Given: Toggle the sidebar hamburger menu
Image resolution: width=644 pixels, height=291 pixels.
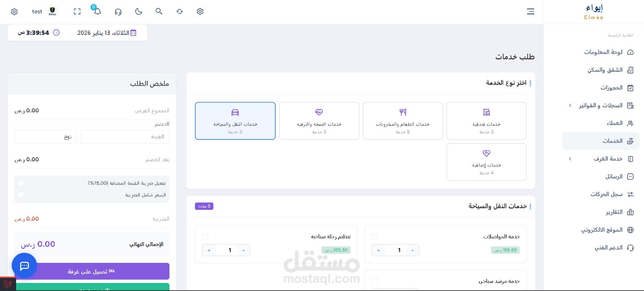Looking at the screenshot, I should 530,12.
